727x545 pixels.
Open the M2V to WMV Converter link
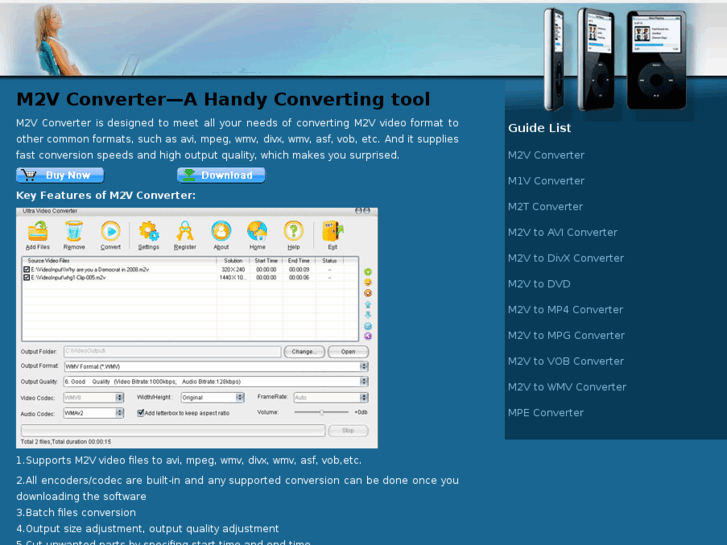(567, 387)
